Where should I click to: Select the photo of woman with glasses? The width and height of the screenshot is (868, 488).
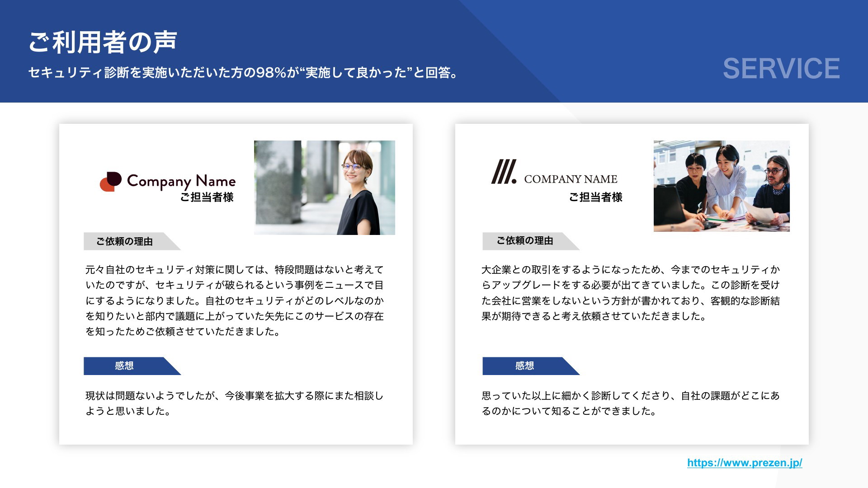click(x=325, y=188)
